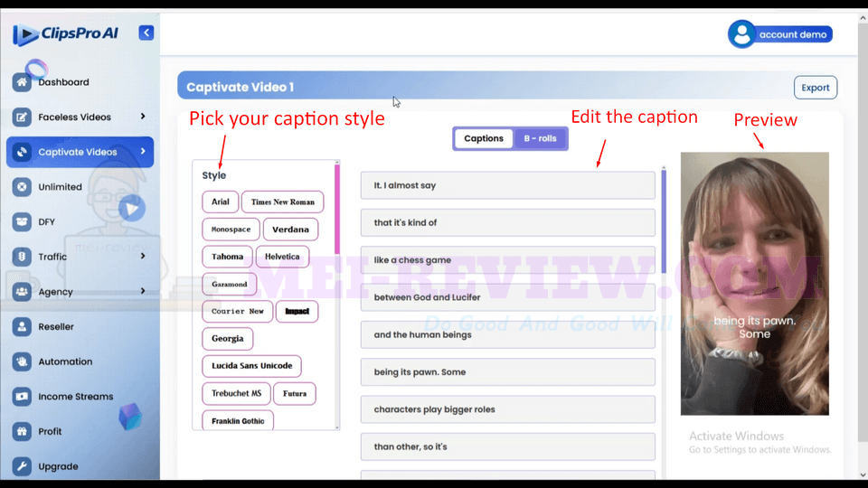Viewport: 868px width, 488px height.
Task: Edit the caption "than other, so it's"
Action: pos(507,446)
